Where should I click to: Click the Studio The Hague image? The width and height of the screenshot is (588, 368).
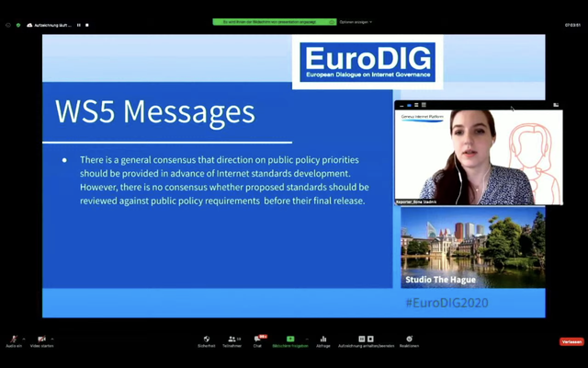pos(473,247)
